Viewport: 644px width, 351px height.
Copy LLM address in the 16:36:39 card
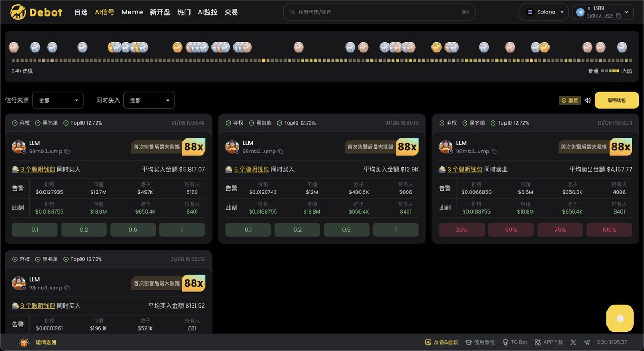67,288
